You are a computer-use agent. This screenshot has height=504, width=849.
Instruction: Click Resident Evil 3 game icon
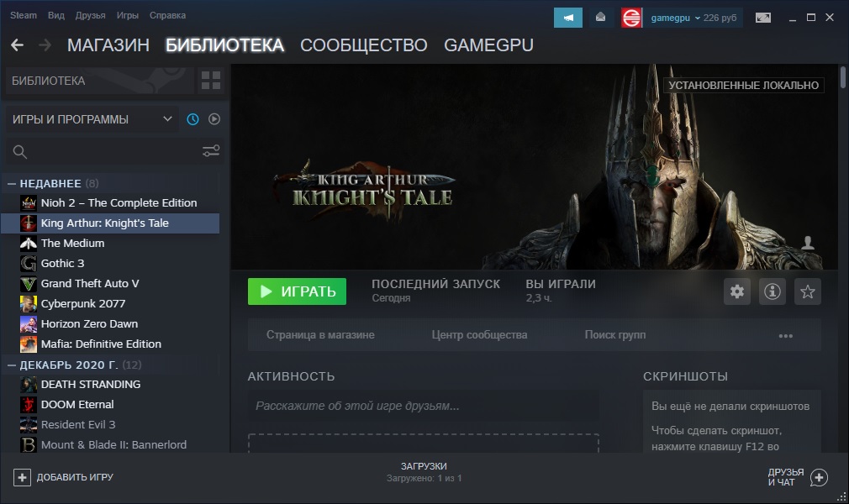point(28,424)
